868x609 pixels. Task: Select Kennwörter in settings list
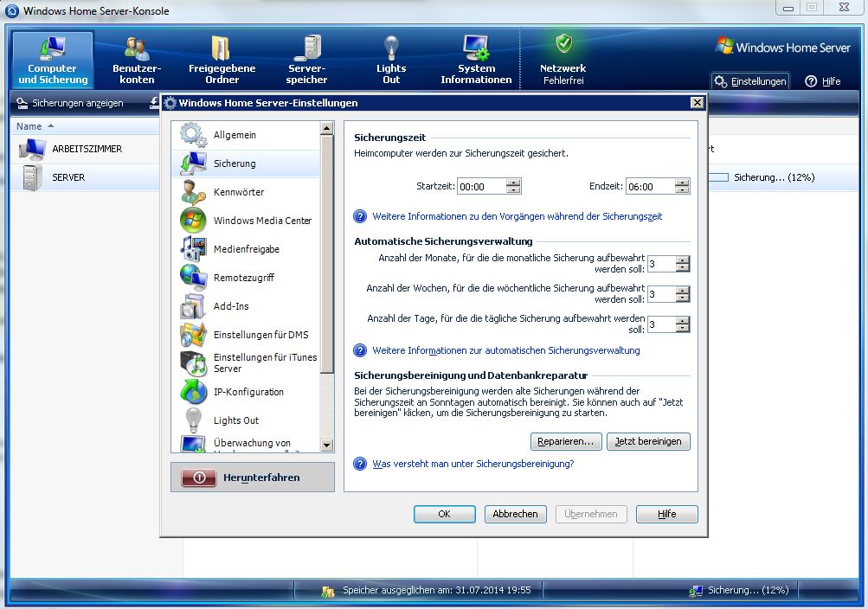coord(238,192)
